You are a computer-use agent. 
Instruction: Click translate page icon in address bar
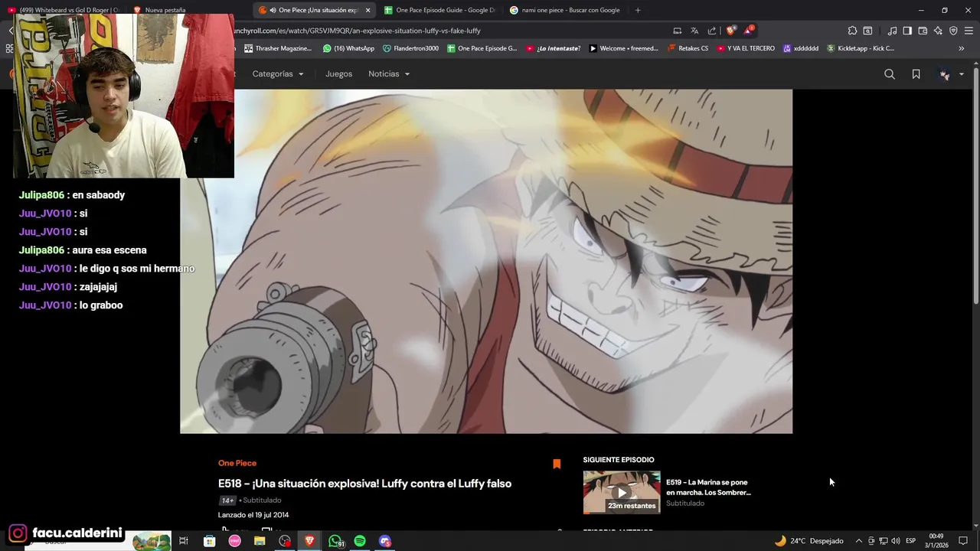tap(694, 31)
